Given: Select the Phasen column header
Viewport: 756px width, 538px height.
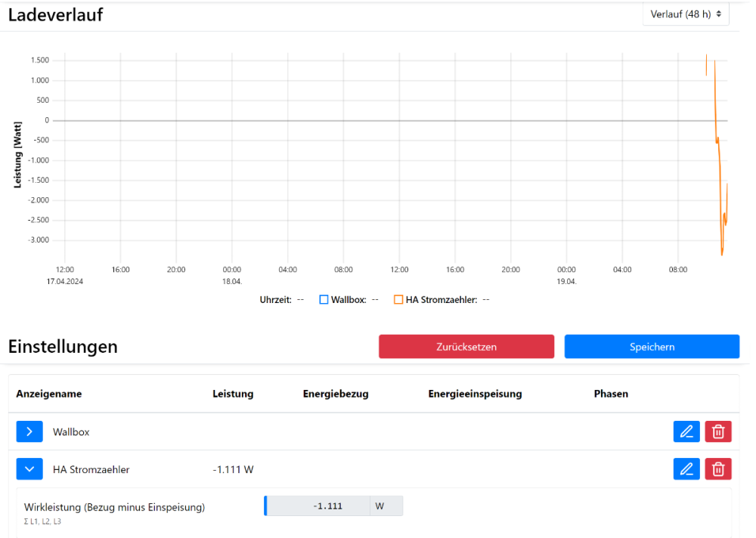Looking at the screenshot, I should [x=611, y=394].
